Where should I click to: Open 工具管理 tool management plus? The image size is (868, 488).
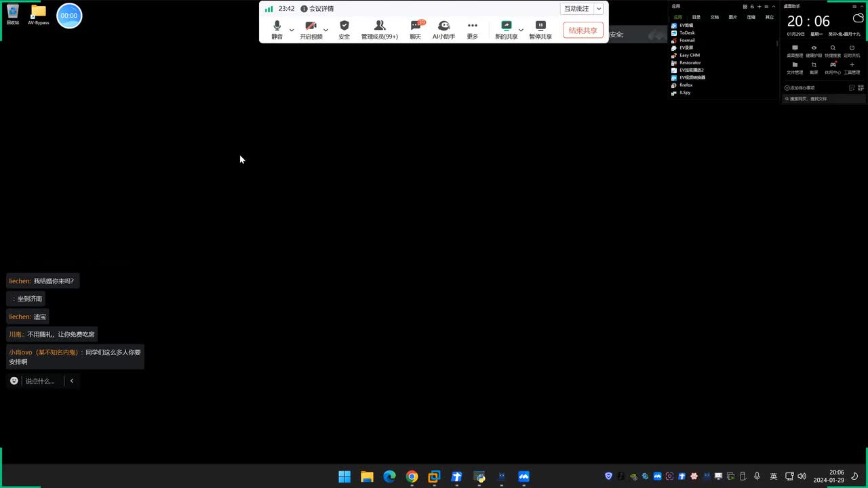[852, 68]
